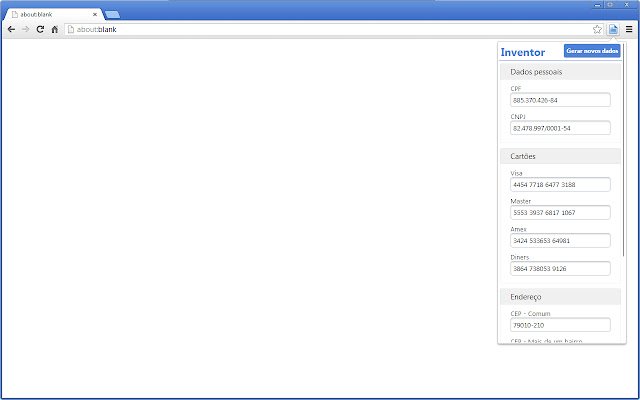Close the about:blank tab

pyautogui.click(x=95, y=14)
